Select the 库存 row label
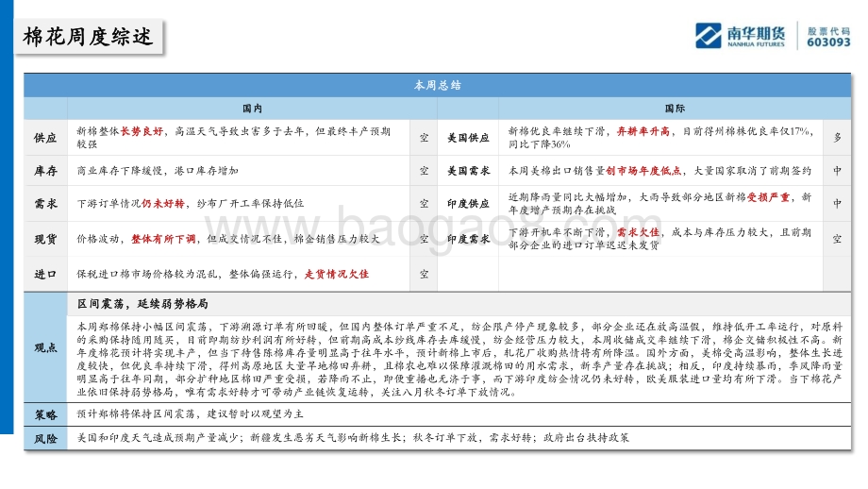The width and height of the screenshot is (868, 489). (x=45, y=171)
